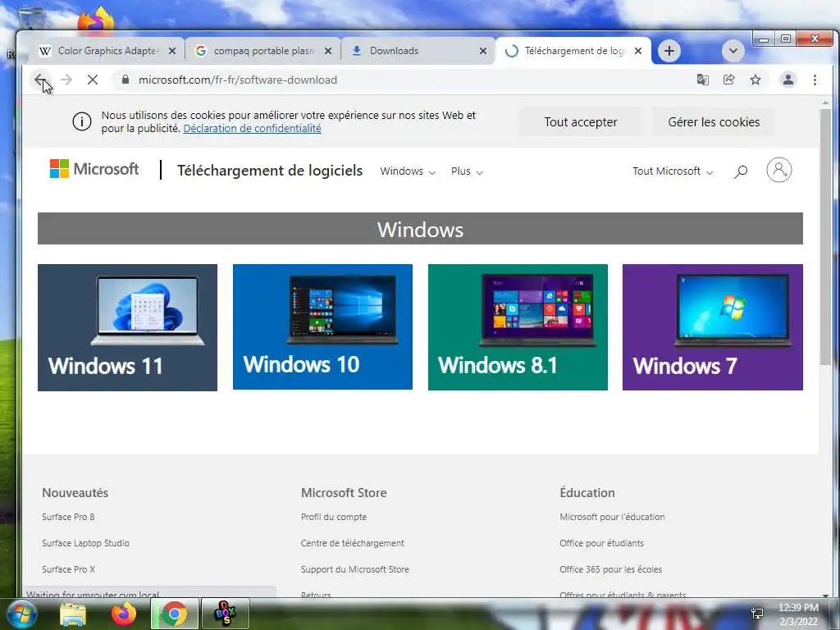Screen dimensions: 840x630
Task: Open the Windows 11 download tile
Action: point(127,327)
